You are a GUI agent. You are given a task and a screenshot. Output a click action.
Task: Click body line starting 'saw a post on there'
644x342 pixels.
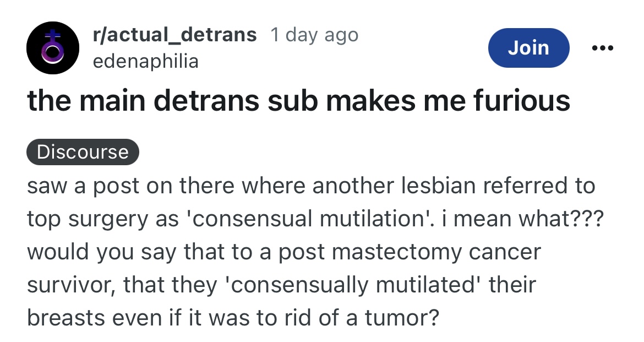click(x=311, y=186)
